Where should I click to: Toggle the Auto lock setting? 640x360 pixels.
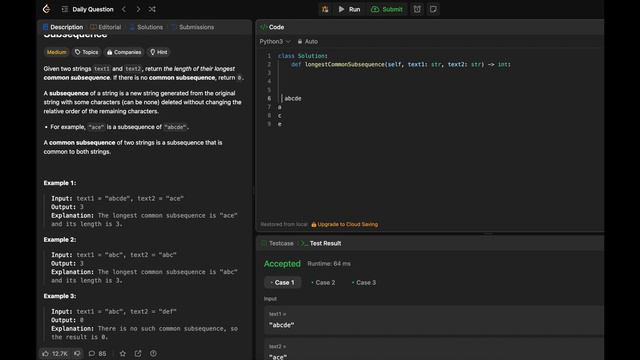pyautogui.click(x=308, y=42)
